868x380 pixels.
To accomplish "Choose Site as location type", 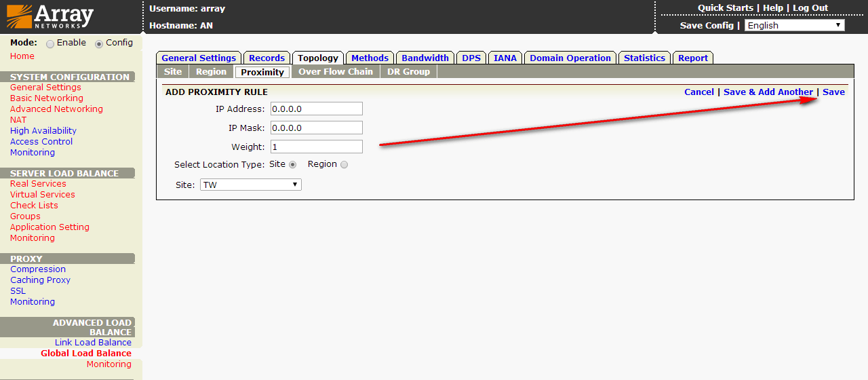I will click(x=293, y=164).
